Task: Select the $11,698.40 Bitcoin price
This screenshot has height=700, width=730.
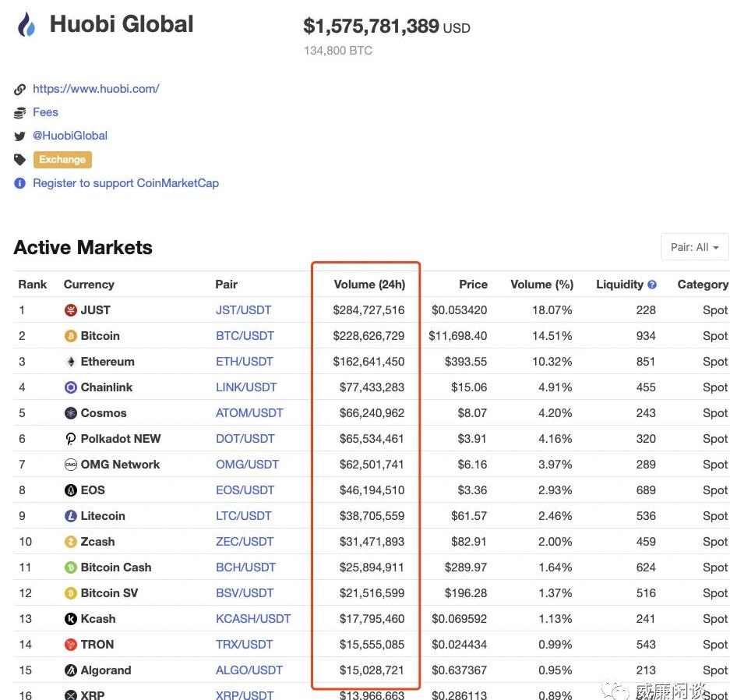Action: (x=457, y=336)
